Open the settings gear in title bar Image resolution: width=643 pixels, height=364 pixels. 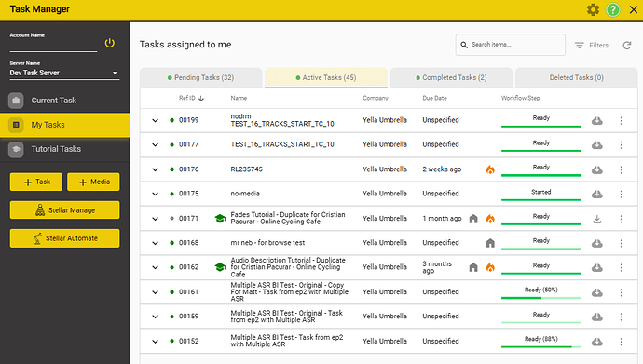click(x=593, y=9)
